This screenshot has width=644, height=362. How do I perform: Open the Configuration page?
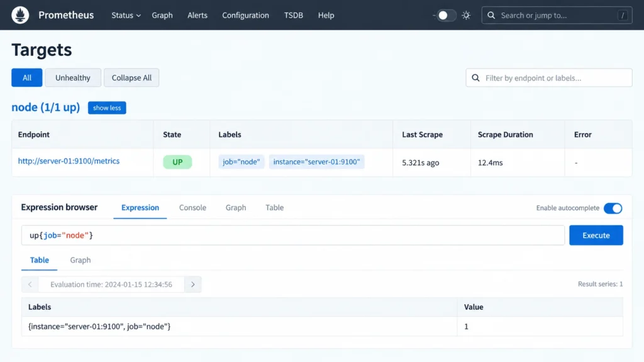click(246, 15)
